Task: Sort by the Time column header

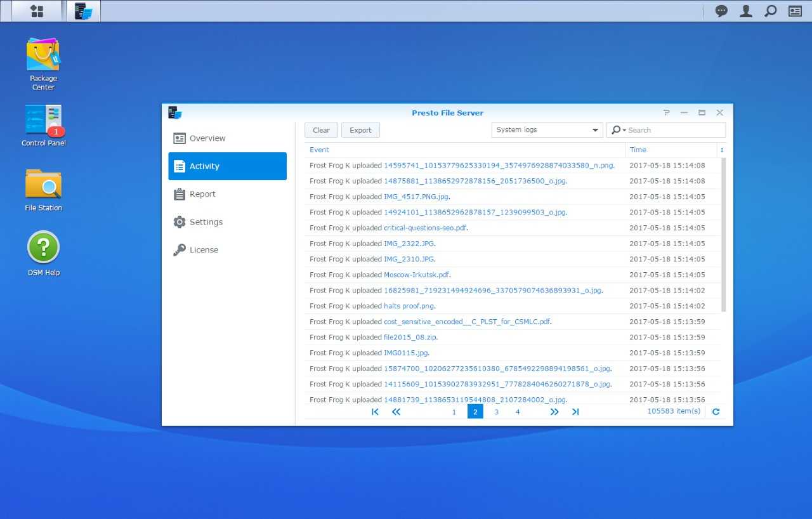Action: coord(671,150)
